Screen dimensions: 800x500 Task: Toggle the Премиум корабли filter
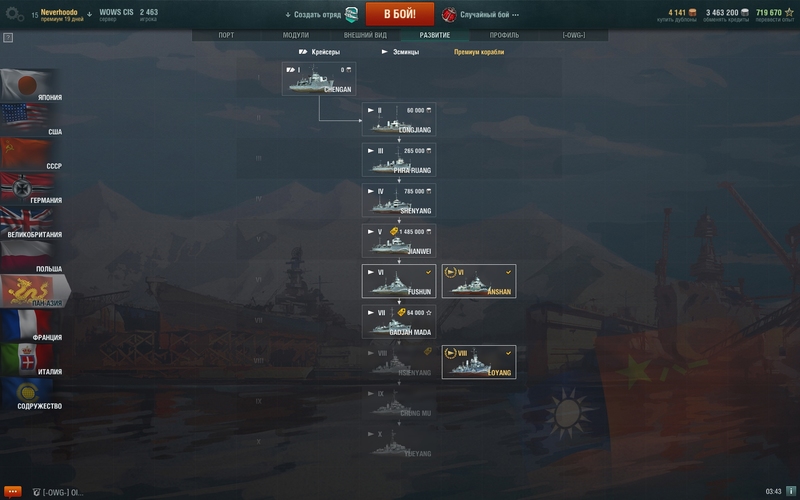(479, 52)
